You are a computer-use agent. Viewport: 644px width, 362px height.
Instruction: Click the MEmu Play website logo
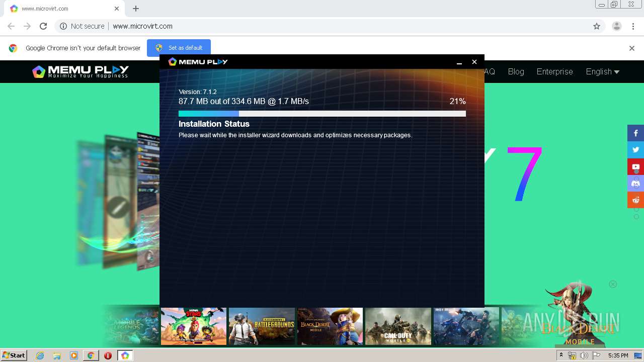(x=80, y=71)
